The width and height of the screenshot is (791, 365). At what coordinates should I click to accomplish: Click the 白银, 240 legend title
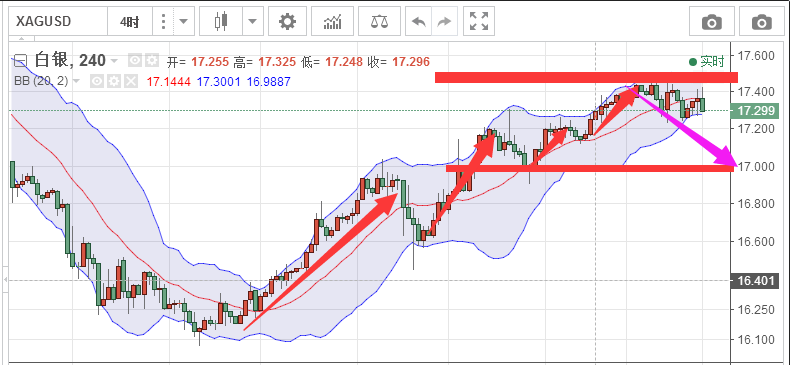coord(70,61)
